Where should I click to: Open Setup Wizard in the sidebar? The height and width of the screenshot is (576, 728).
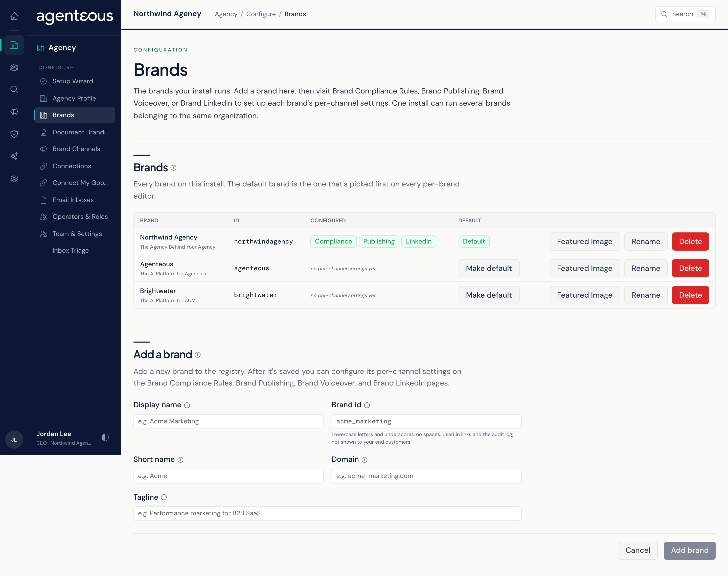point(75,81)
